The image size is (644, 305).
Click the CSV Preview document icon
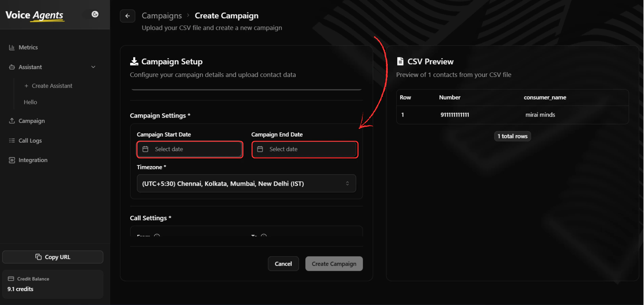coord(400,61)
